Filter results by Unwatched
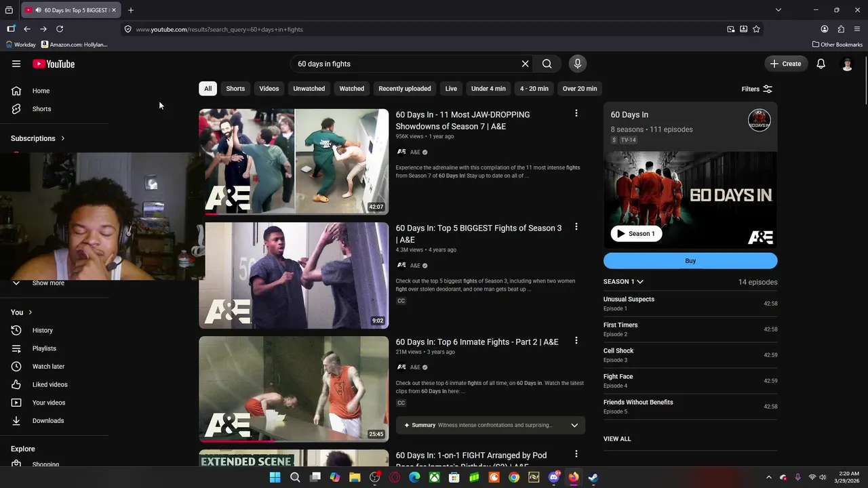Image resolution: width=868 pixels, height=488 pixels. tap(309, 89)
